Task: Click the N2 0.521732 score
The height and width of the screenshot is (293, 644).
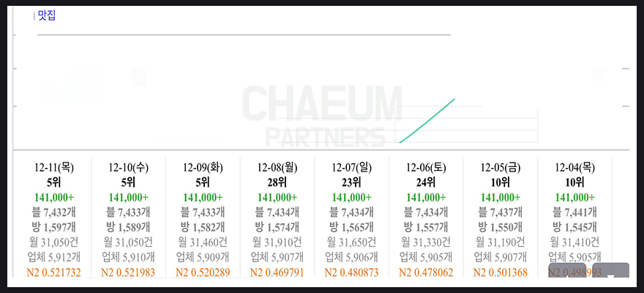Action: [x=53, y=272]
